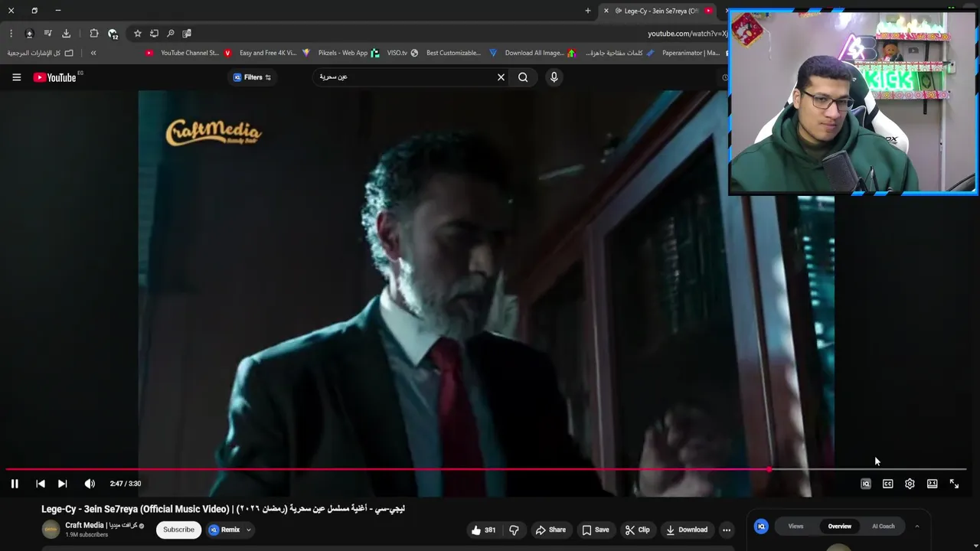Screen dimensions: 980x551
Task: Open extension icon with 12 badge
Action: tap(113, 34)
